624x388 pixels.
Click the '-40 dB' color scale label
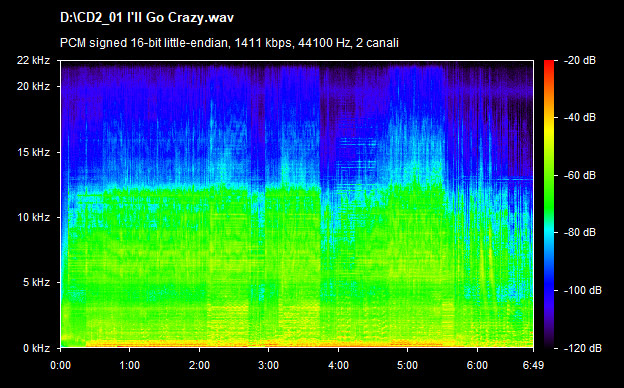(580, 117)
